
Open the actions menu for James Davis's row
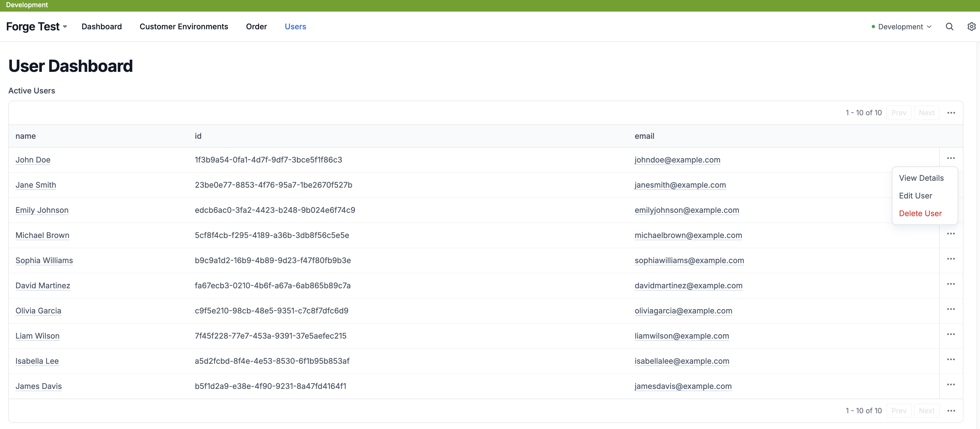point(951,384)
